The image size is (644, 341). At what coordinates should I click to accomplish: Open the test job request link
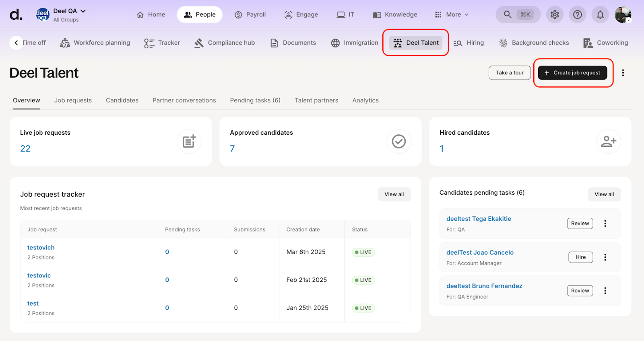[x=33, y=304]
